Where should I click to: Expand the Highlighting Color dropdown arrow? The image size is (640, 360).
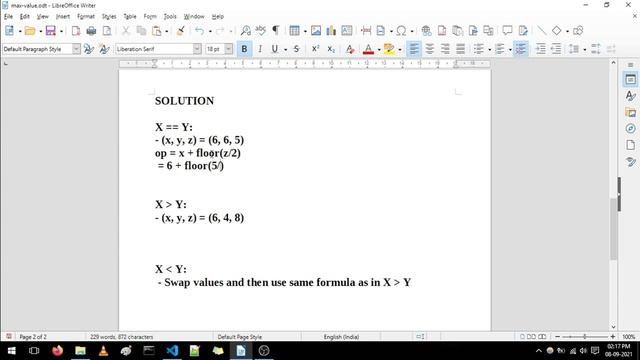[400, 49]
